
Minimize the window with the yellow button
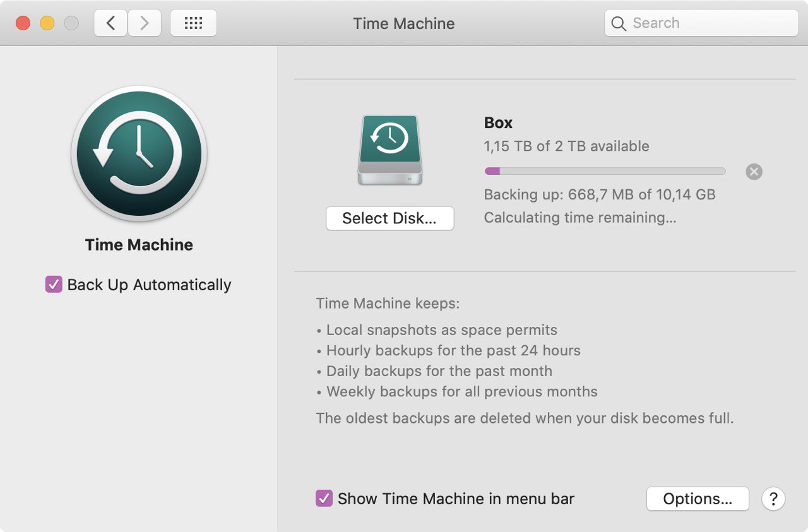pos(47,23)
